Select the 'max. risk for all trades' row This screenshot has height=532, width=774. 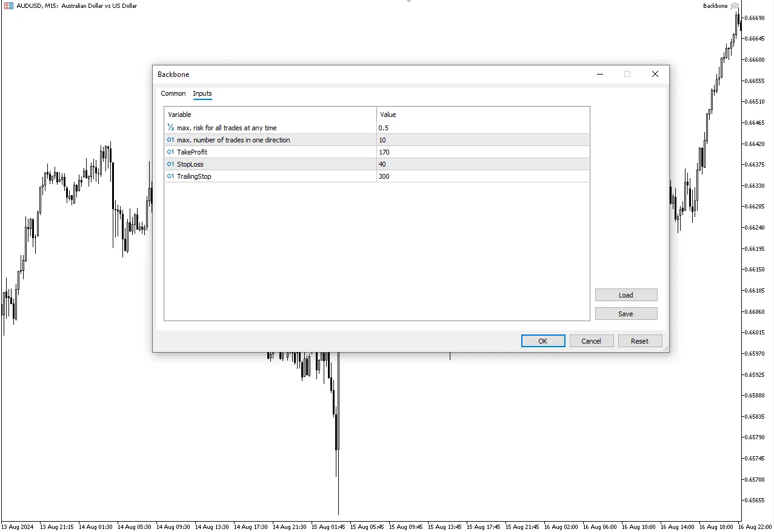click(376, 128)
